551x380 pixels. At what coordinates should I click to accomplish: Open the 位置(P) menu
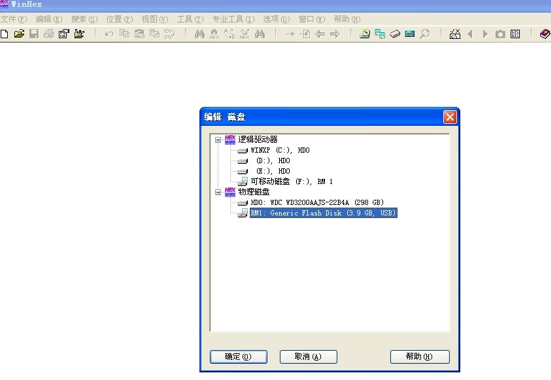[119, 19]
